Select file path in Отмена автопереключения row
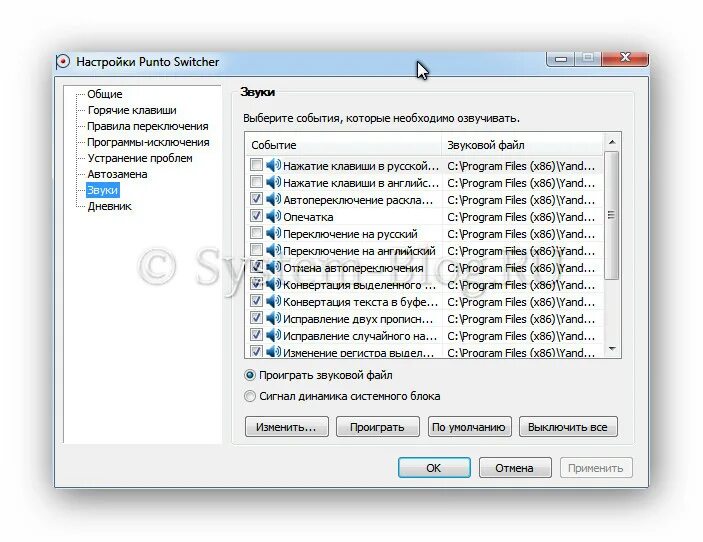Screen dimensions: 703x542 tap(521, 268)
